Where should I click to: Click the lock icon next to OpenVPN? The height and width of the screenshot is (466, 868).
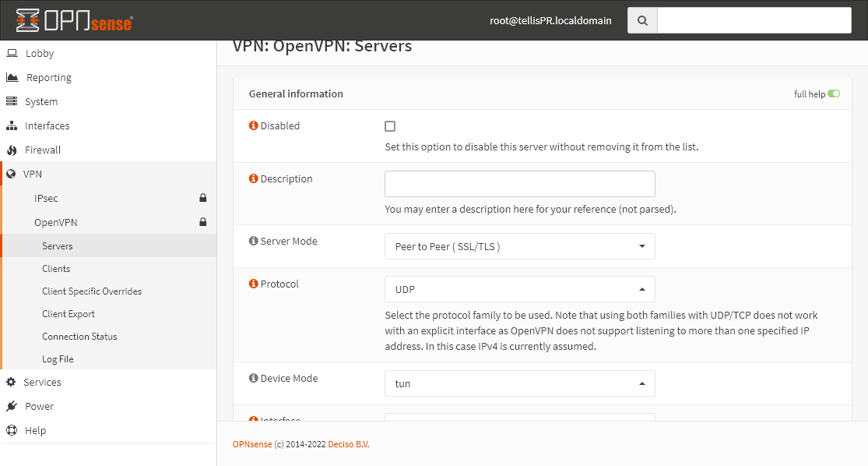click(x=202, y=222)
